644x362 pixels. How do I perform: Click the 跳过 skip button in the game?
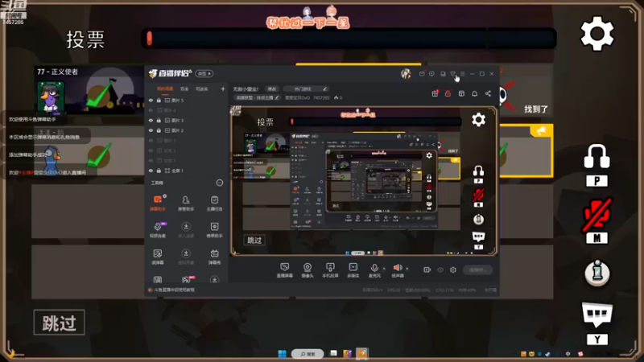pos(59,323)
